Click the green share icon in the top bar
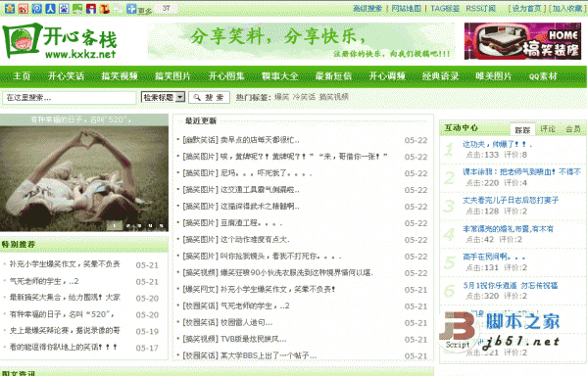 point(77,9)
